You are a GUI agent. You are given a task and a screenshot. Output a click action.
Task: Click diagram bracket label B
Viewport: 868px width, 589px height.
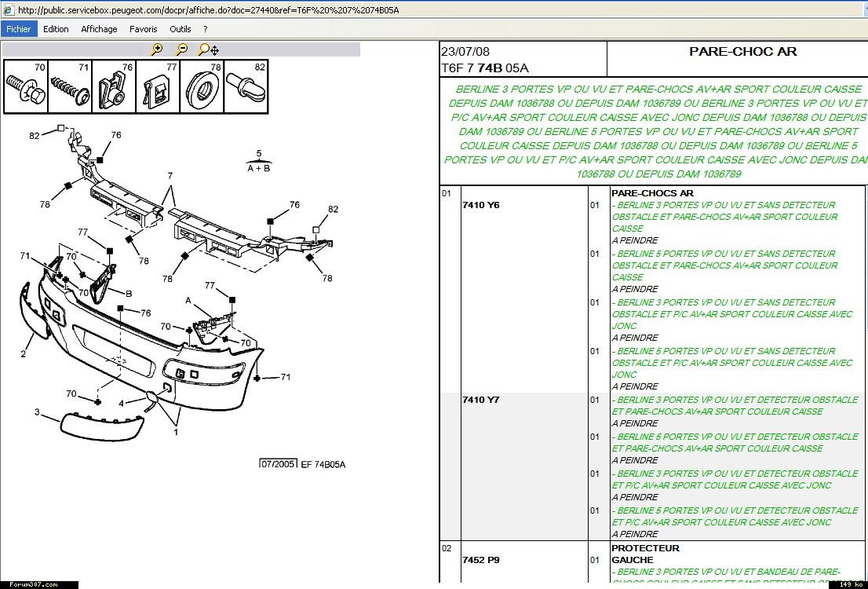pyautogui.click(x=129, y=294)
